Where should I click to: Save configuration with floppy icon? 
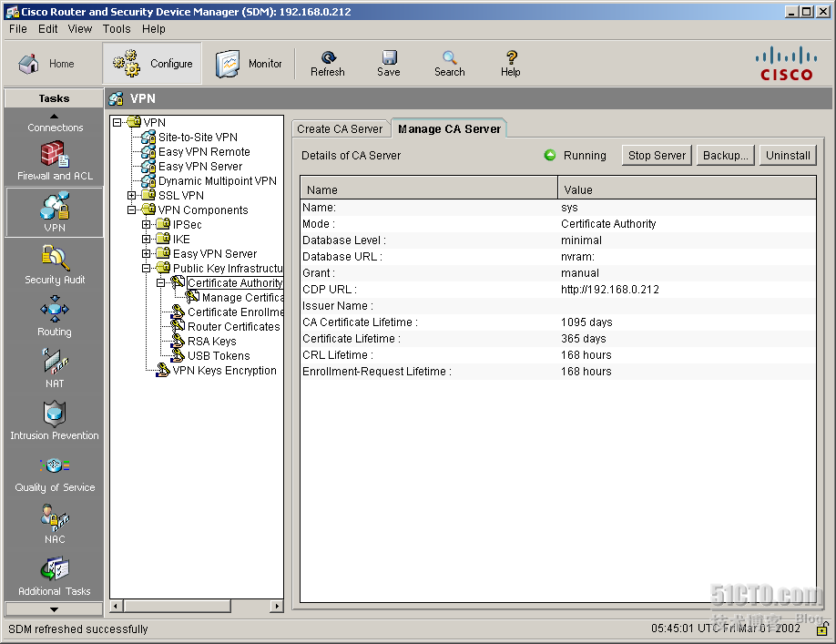[389, 64]
